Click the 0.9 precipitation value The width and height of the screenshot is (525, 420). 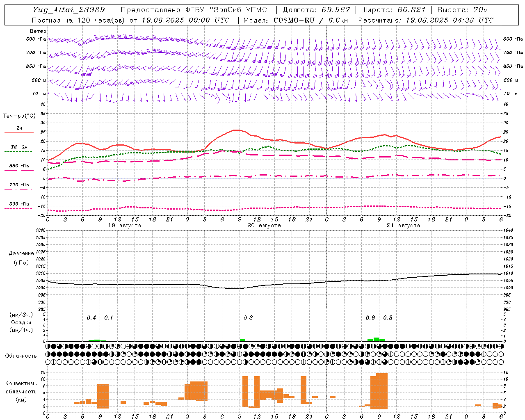tap(370, 318)
